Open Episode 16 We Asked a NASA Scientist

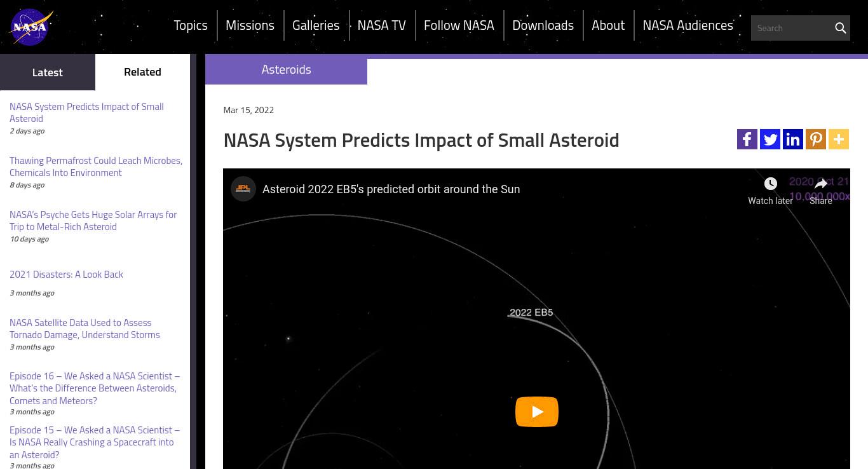pos(95,388)
